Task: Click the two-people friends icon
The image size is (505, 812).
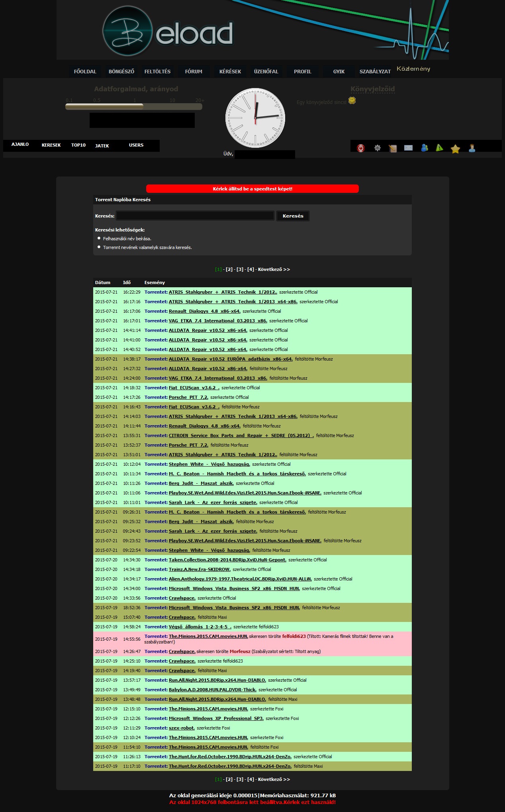Action: (x=425, y=148)
